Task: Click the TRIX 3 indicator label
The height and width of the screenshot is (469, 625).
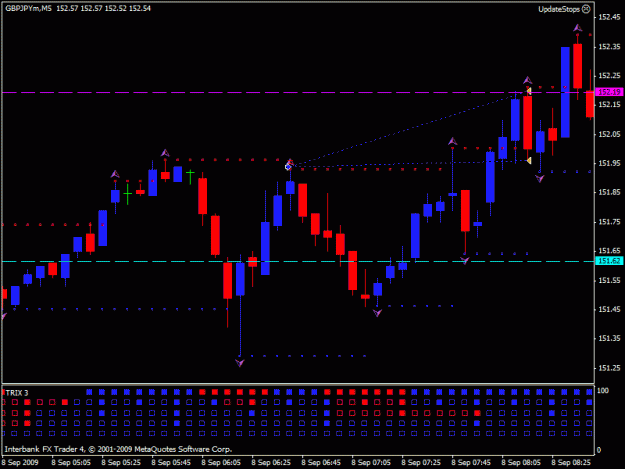Action: tap(17, 393)
